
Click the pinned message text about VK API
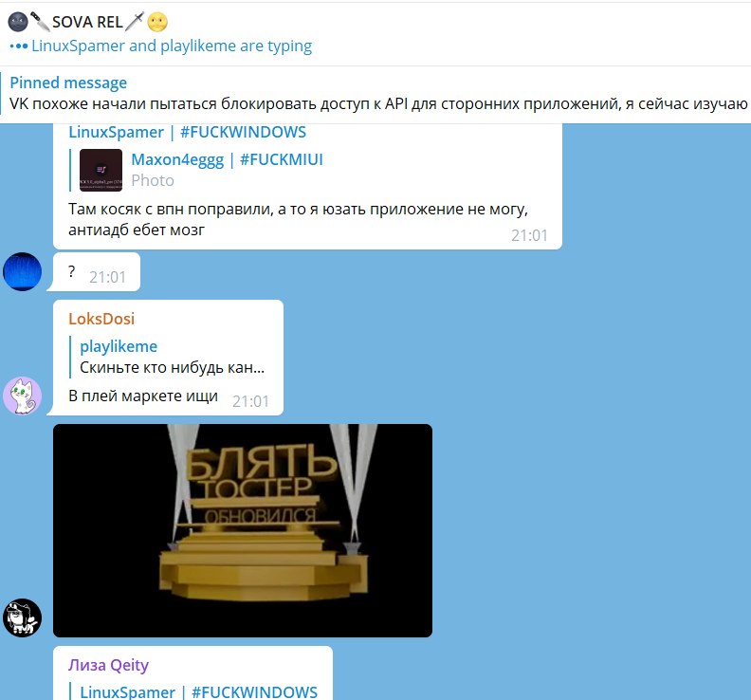pos(378,104)
